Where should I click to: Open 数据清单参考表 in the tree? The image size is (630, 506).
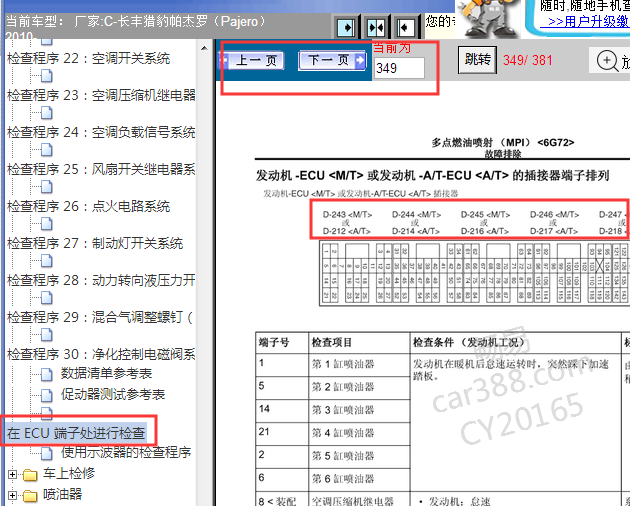pyautogui.click(x=106, y=373)
